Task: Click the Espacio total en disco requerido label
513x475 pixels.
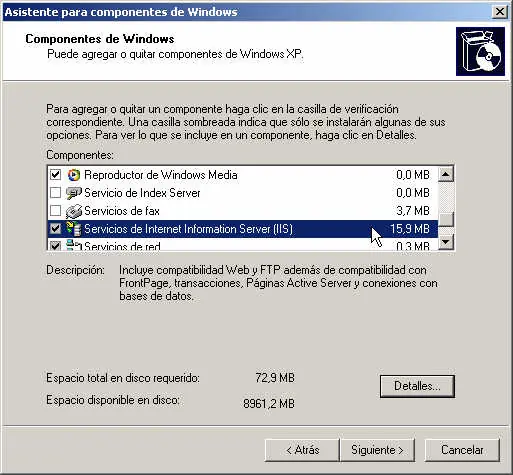Action: coord(123,378)
